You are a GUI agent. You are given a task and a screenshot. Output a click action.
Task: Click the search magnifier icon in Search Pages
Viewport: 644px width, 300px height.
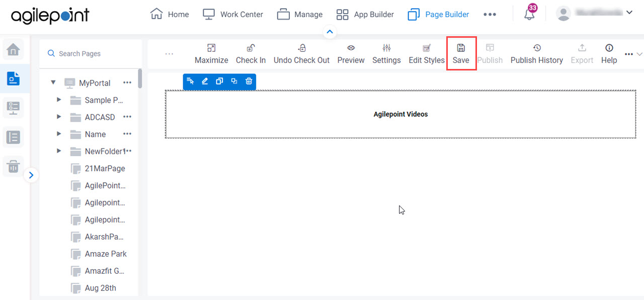(x=51, y=53)
